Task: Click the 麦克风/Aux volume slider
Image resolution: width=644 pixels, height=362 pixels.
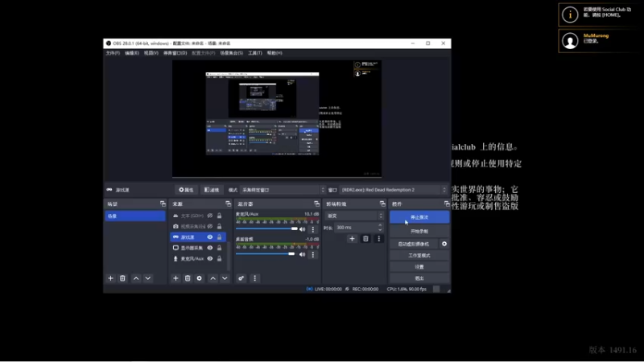Action: pyautogui.click(x=266, y=228)
